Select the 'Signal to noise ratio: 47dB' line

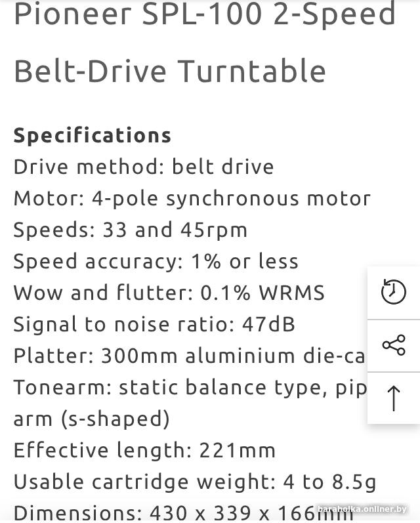154,324
